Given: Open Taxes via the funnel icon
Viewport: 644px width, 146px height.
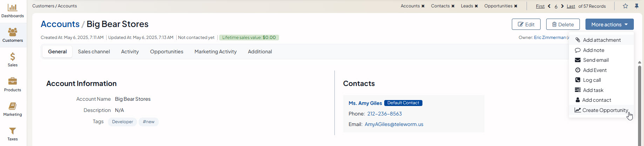Looking at the screenshot, I should [13, 133].
